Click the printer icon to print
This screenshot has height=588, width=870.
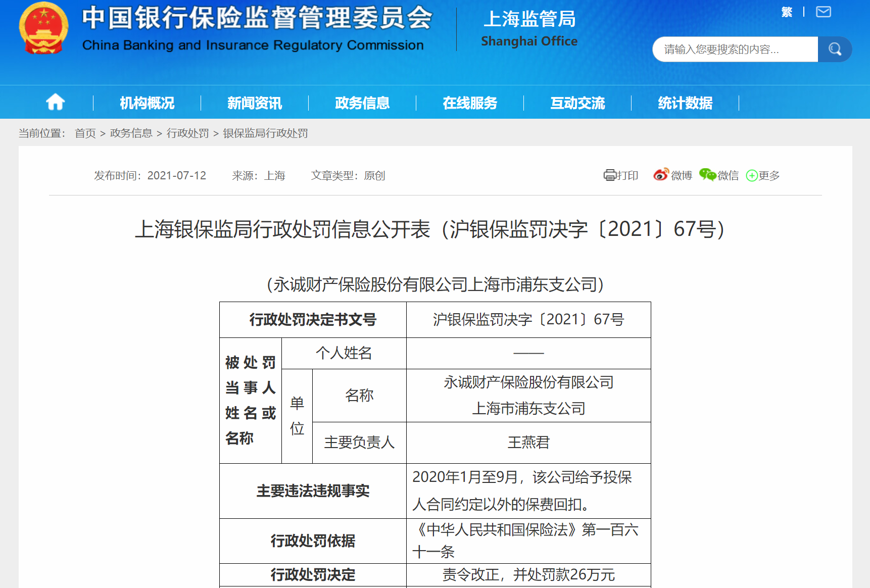(x=610, y=175)
